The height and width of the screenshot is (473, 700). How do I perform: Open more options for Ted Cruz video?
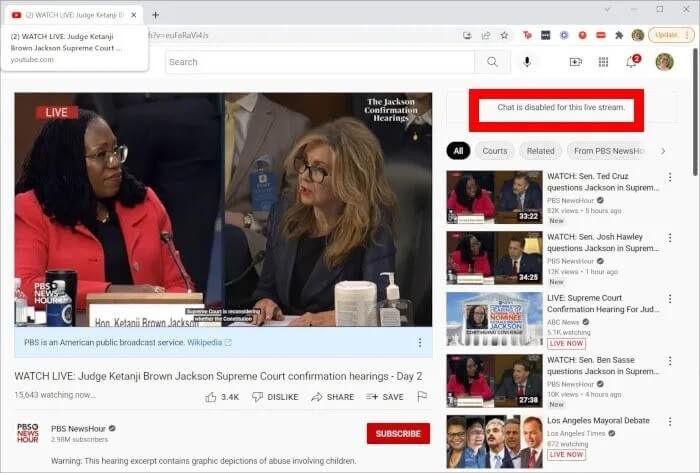coord(670,177)
